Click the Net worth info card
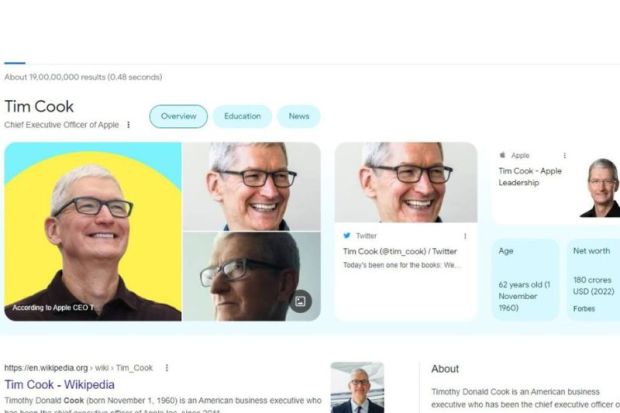The height and width of the screenshot is (413, 620). (594, 279)
